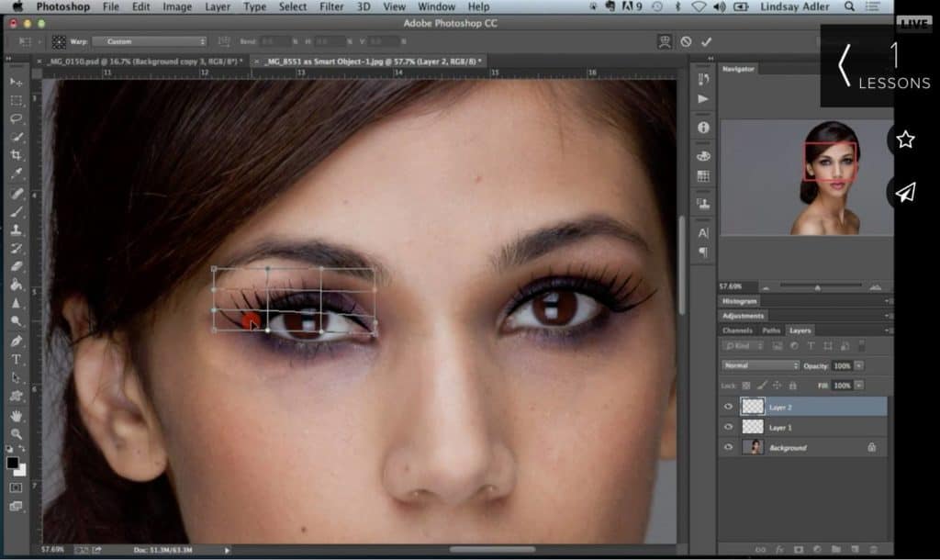This screenshot has width=940, height=560.
Task: Toggle visibility of Layer 1
Action: click(x=728, y=427)
